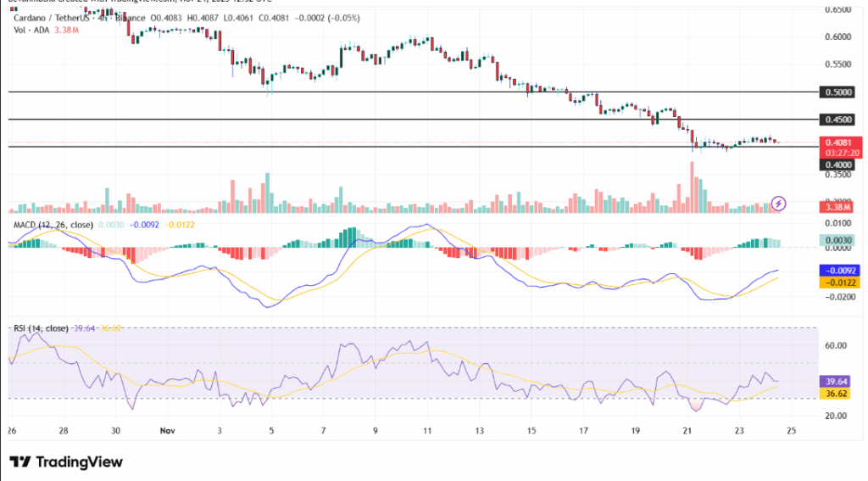Screen dimensions: 868x481
Task: Click the purple lightning bolt icon
Action: click(779, 204)
